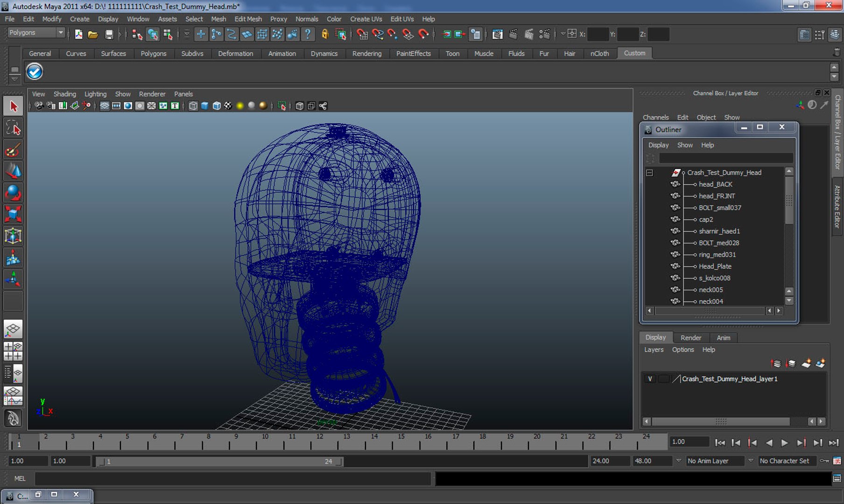Click the Play forwards button
The image size is (844, 504).
pos(785,442)
